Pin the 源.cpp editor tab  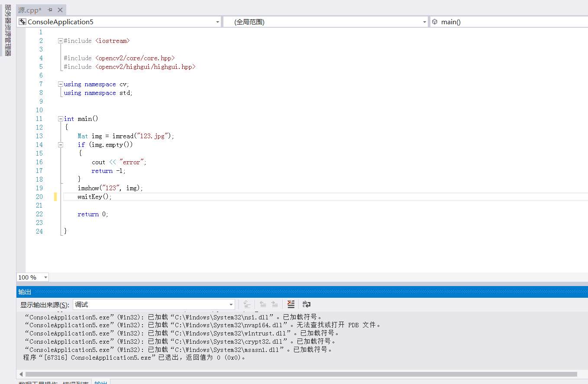50,10
